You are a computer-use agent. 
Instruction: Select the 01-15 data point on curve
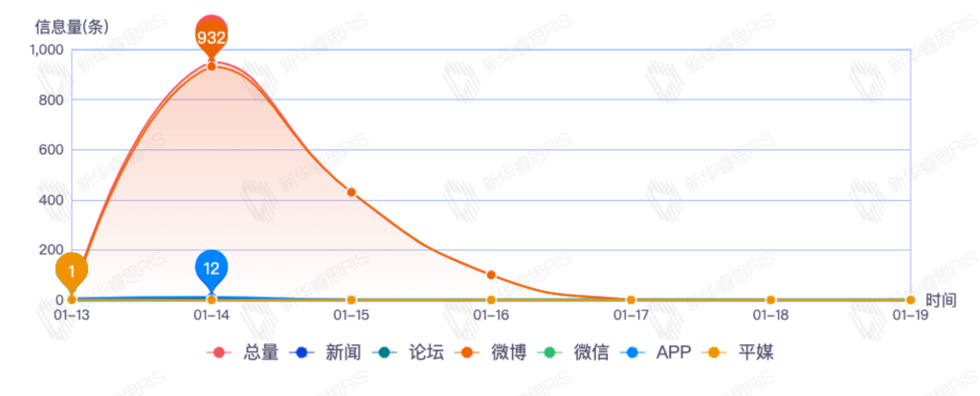coord(351,192)
